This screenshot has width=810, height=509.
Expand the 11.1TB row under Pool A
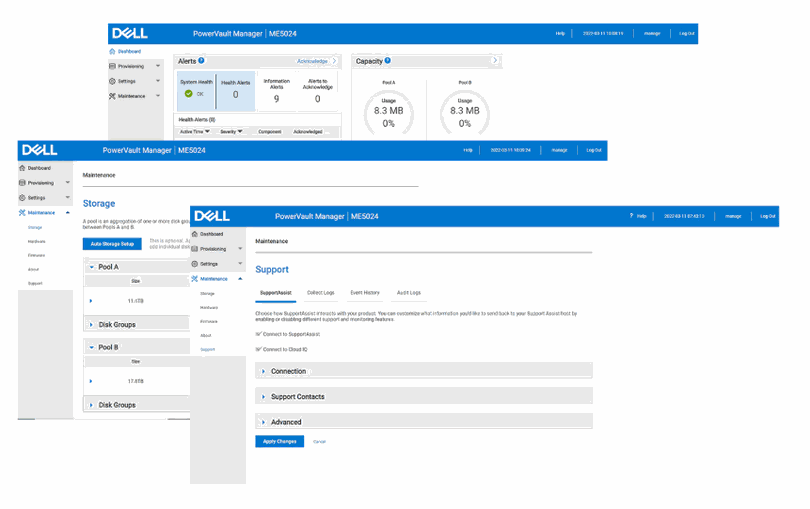(91, 301)
